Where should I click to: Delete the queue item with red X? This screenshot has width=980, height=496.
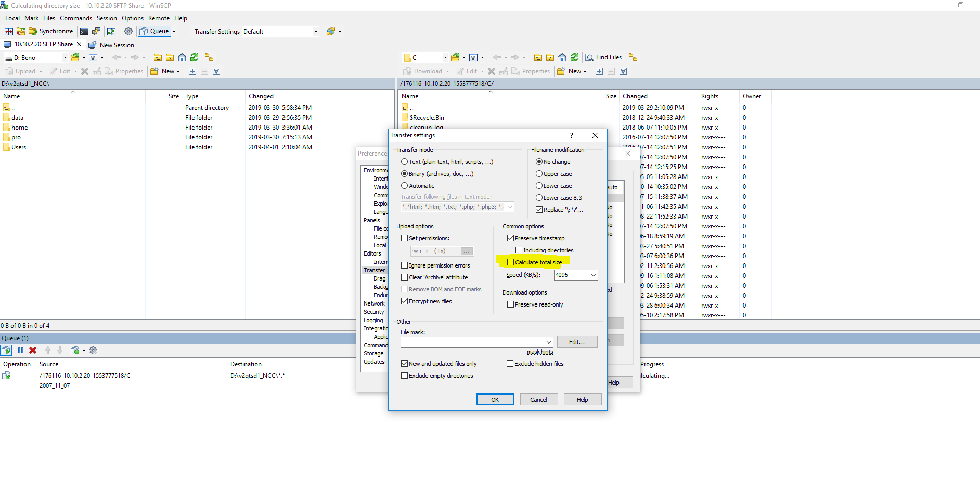coord(33,350)
